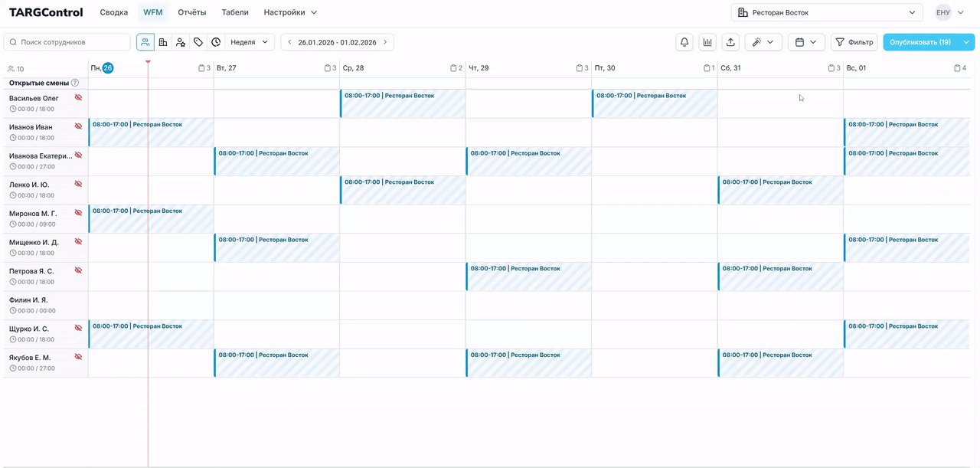This screenshot has width=980, height=468.
Task: Switch to the building/locations view icon
Action: pos(163,42)
